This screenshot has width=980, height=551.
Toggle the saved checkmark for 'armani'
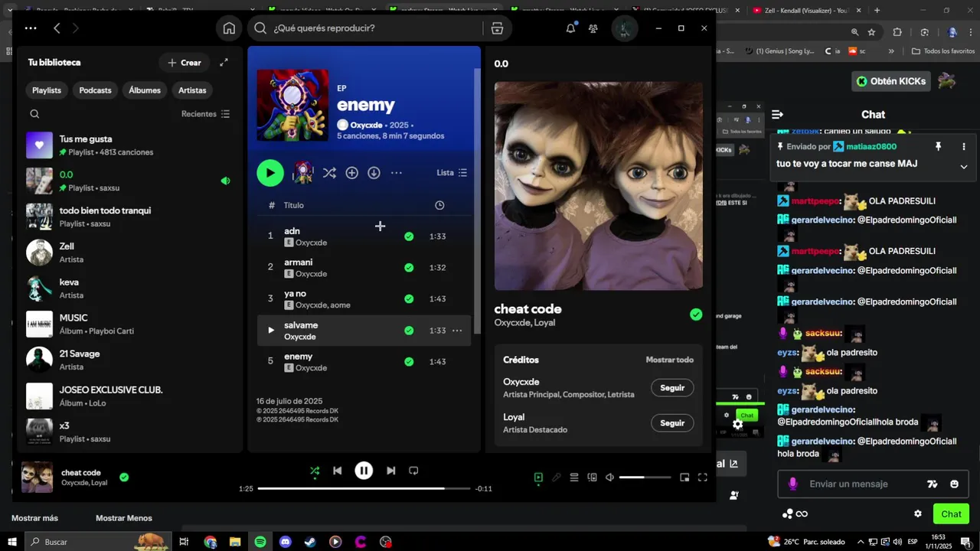[x=409, y=268]
